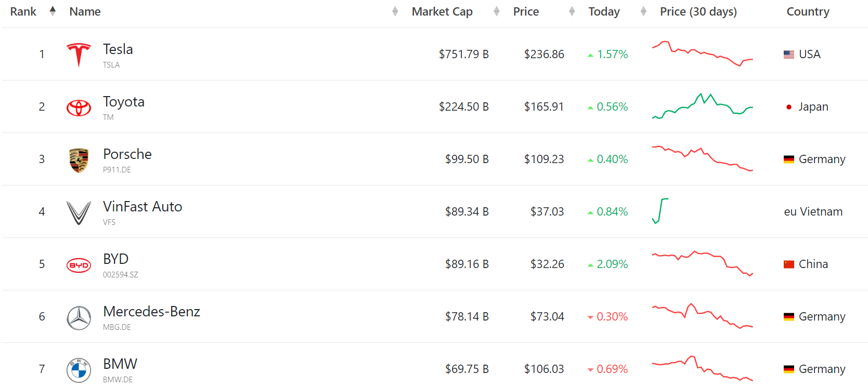This screenshot has height=387, width=868.
Task: Sort by the Price column arrows
Action: [572, 11]
